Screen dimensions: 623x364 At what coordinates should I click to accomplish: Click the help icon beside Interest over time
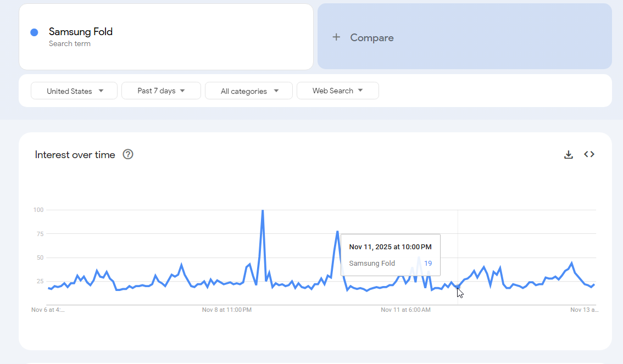(128, 154)
